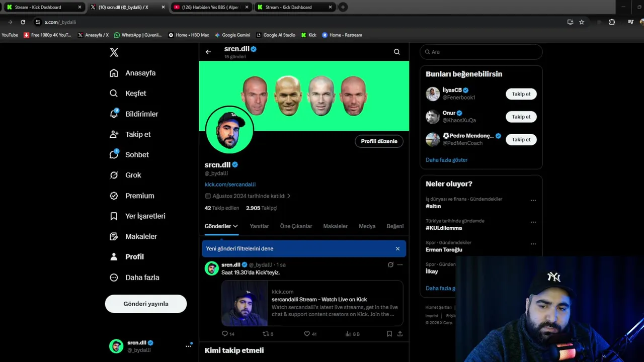The width and height of the screenshot is (644, 362).
Task: Open Makaleler articles icon
Action: point(114,236)
